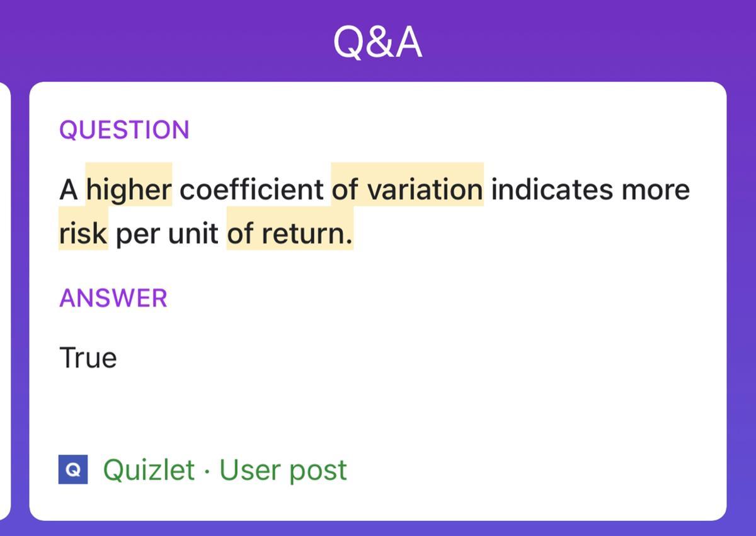This screenshot has width=756, height=536.
Task: Click the answer text True
Action: (x=88, y=358)
